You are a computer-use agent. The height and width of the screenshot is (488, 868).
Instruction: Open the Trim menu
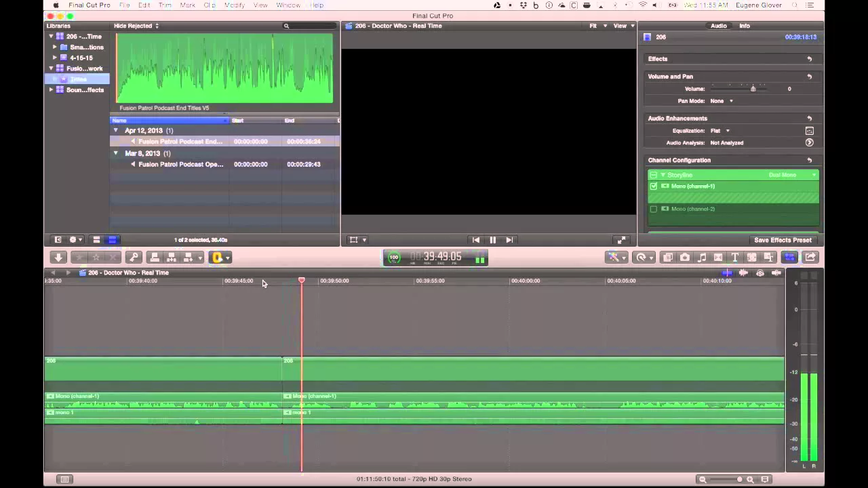165,5
